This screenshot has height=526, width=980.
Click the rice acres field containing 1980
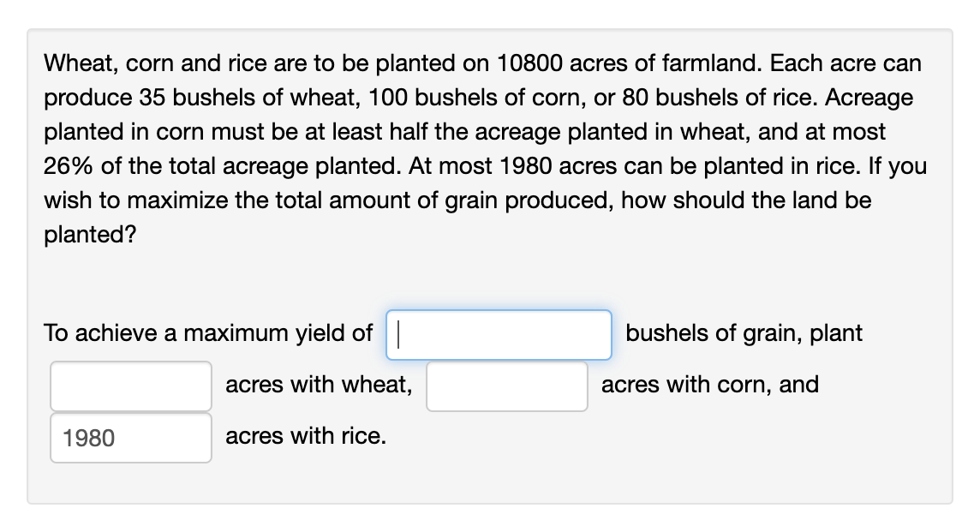coord(131,438)
